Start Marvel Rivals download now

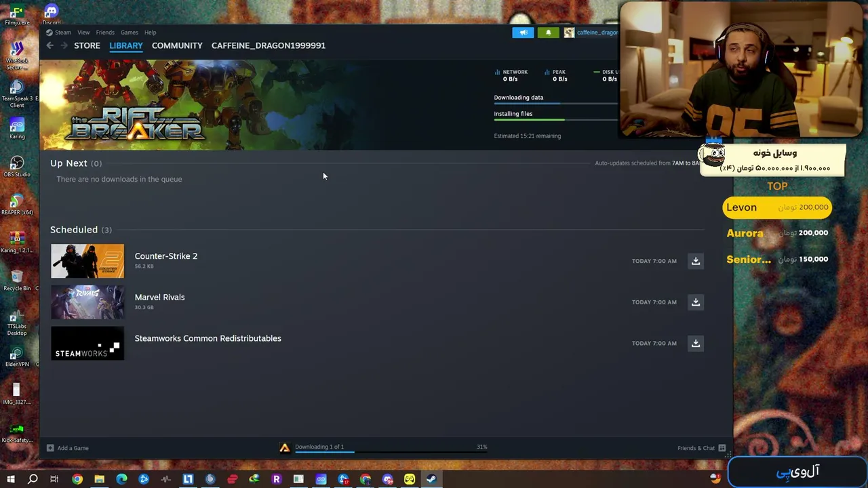pos(695,302)
